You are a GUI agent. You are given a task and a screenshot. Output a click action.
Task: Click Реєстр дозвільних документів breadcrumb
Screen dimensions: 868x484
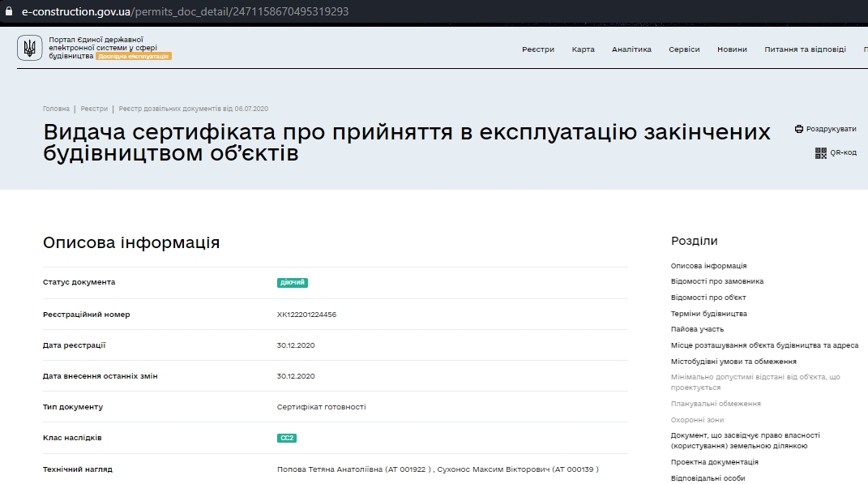coord(193,109)
